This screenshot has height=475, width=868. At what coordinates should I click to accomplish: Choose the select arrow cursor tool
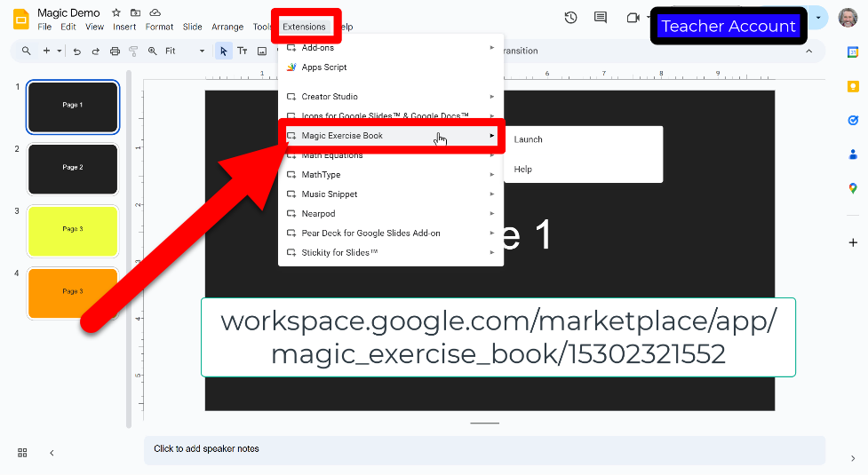pyautogui.click(x=224, y=51)
